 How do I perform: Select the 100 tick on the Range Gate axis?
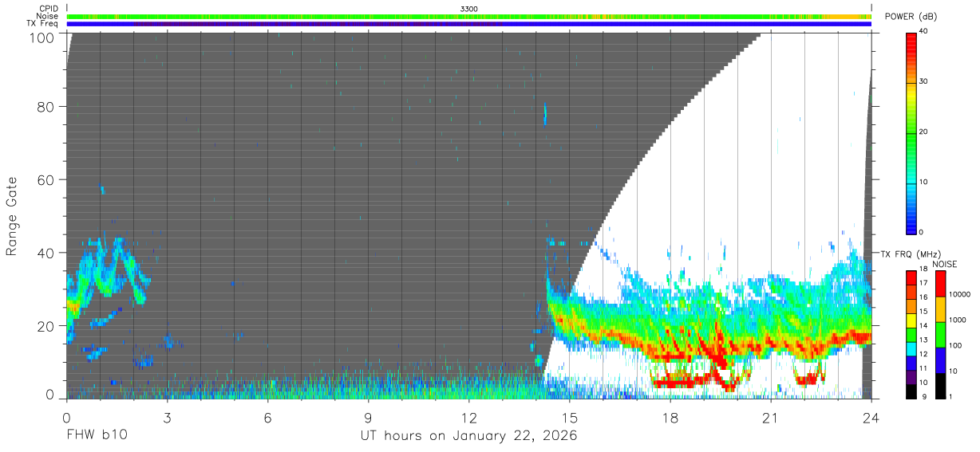pos(41,37)
